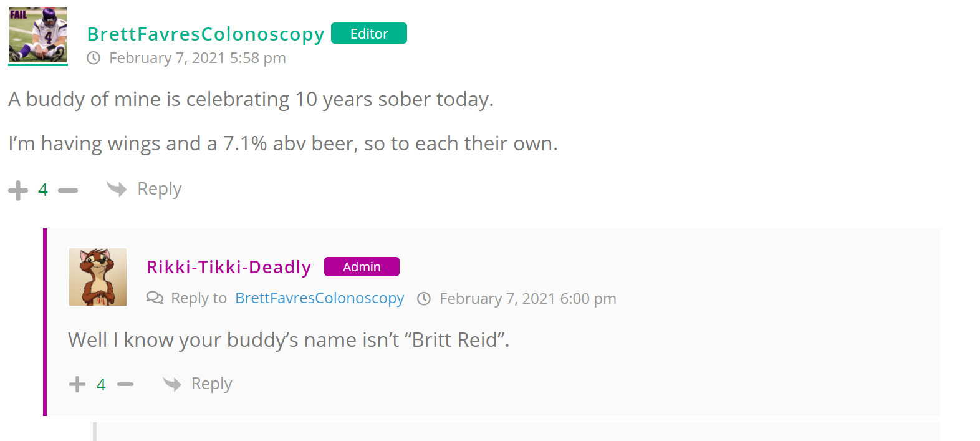Click the vote count on the first comment
The image size is (980, 441).
(x=43, y=190)
